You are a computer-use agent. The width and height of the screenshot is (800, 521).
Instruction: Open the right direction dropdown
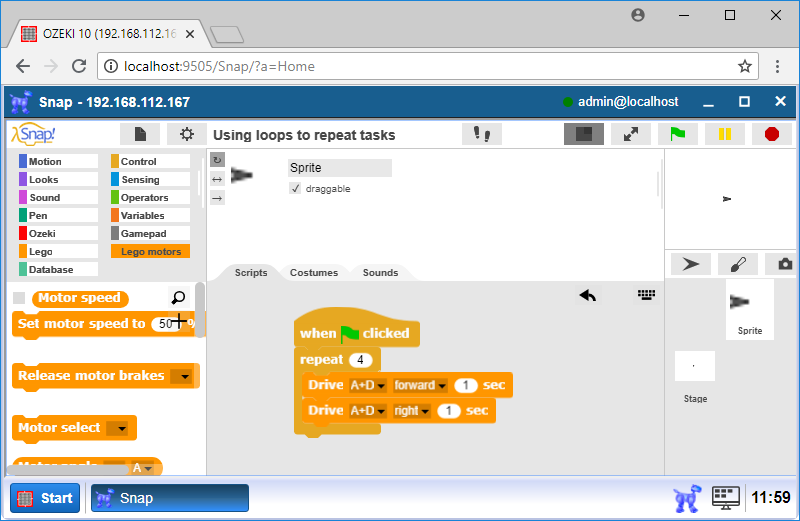coord(411,411)
